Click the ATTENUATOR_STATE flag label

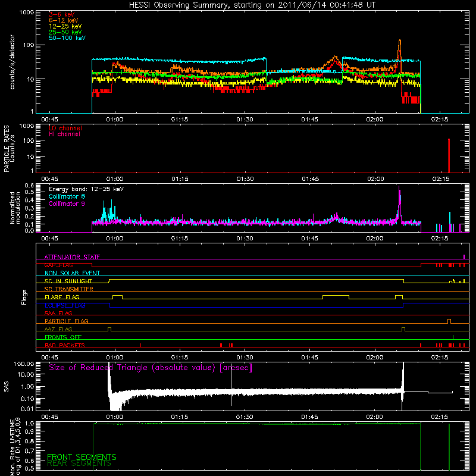72,257
